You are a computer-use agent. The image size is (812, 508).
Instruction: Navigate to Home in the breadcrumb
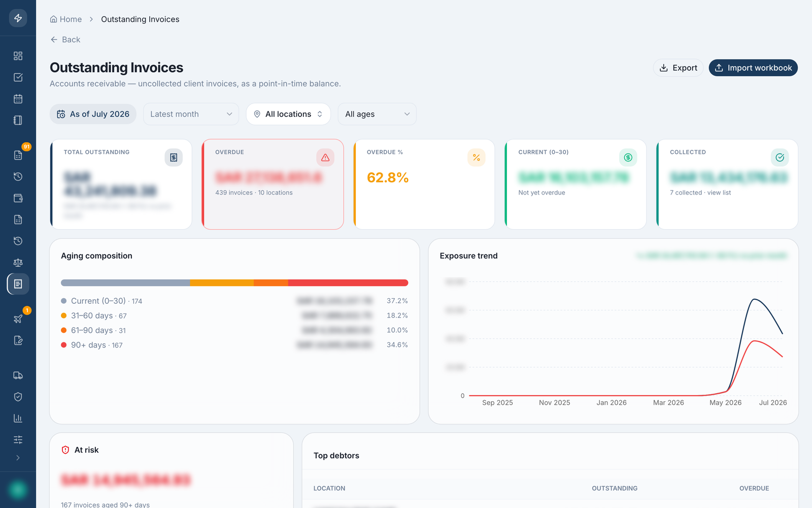pyautogui.click(x=66, y=19)
